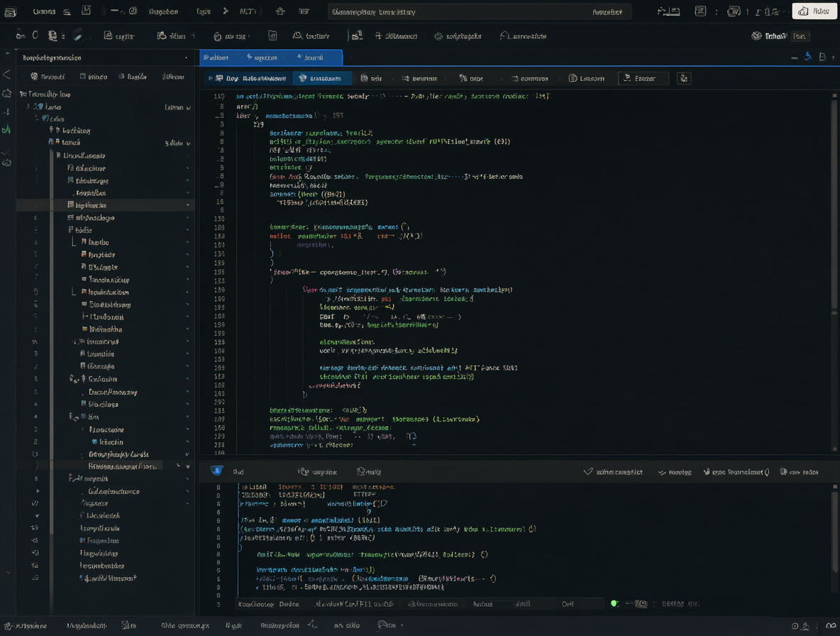840x636 pixels.
Task: Click the checkmark item in the bottom panel header
Action: (614, 472)
